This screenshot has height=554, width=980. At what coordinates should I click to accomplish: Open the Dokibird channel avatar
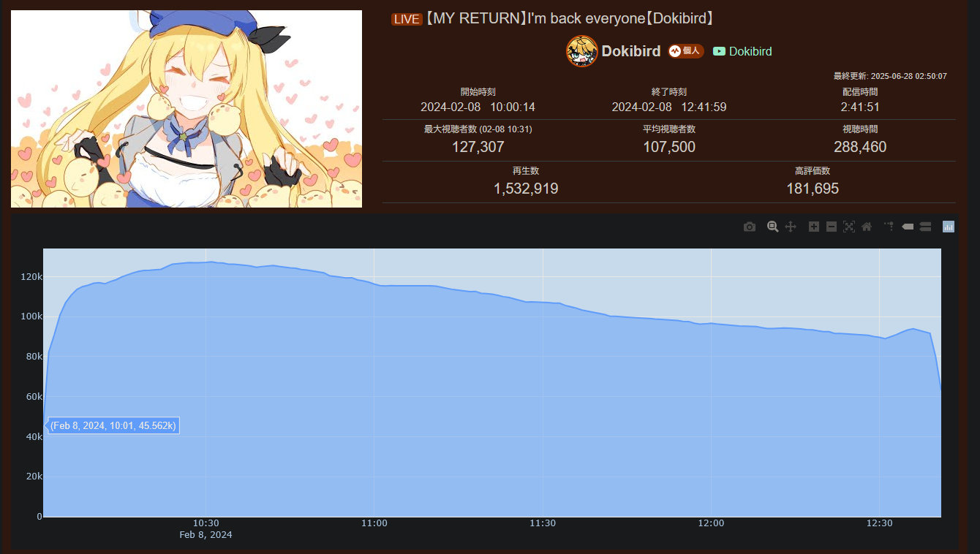click(x=582, y=51)
